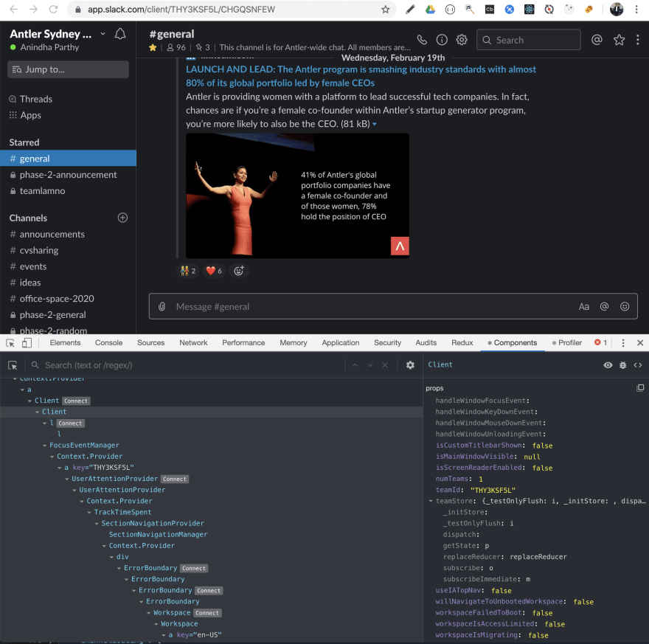Switch to Console DevTools tab
Image resolution: width=649 pixels, height=644 pixels.
pyautogui.click(x=109, y=343)
